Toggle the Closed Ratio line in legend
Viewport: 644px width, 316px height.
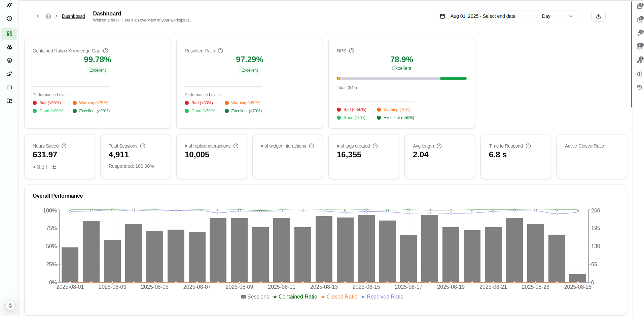pos(339,297)
